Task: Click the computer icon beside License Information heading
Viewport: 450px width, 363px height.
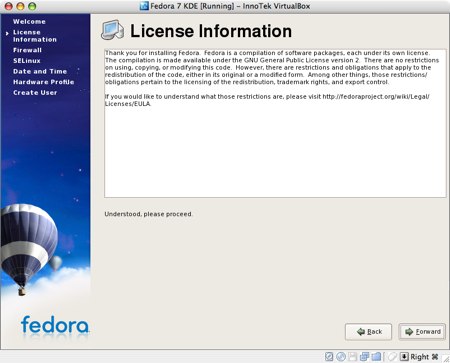Action: click(x=112, y=30)
